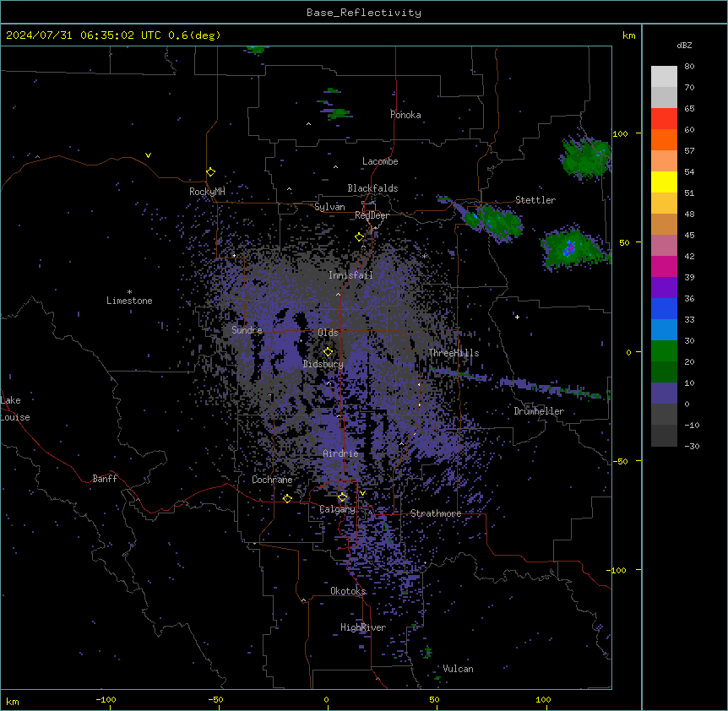Click the Sundre town label
The image size is (728, 711).
[247, 330]
